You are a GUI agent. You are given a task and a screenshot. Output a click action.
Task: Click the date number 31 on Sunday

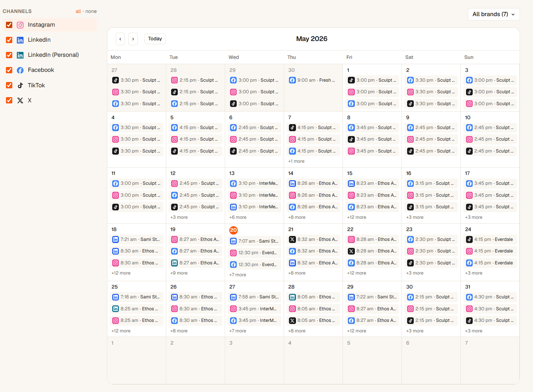468,287
